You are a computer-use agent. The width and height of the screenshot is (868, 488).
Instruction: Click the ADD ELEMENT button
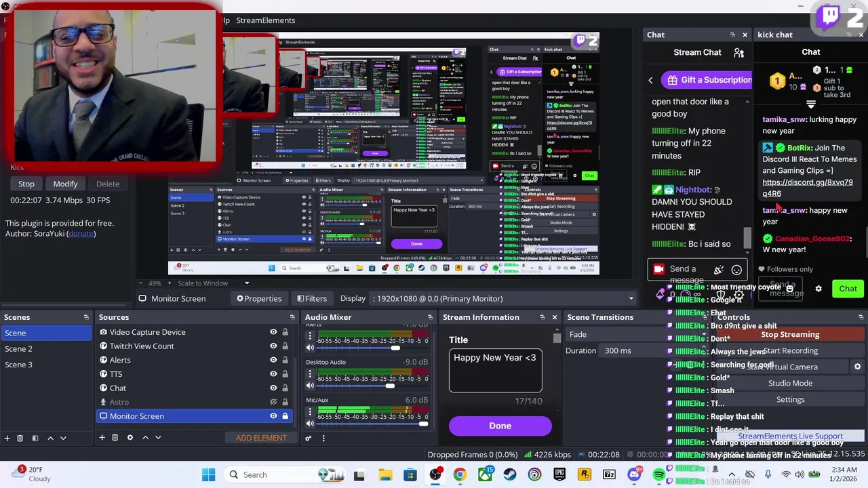[x=261, y=438]
